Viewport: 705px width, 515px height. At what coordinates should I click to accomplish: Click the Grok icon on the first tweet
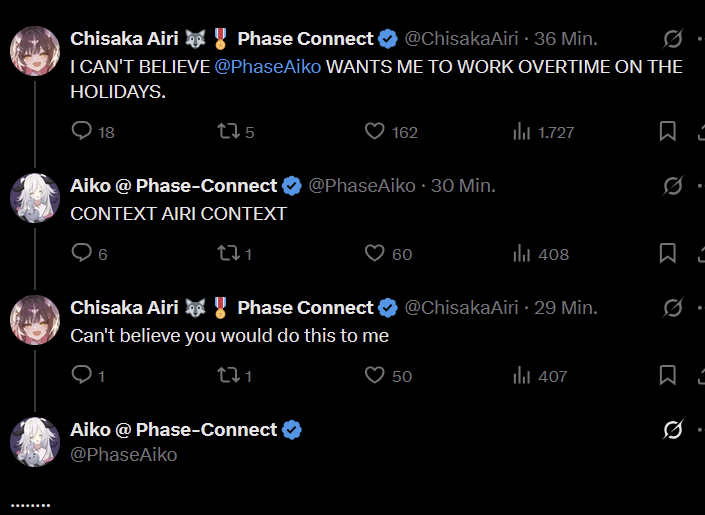tap(673, 40)
